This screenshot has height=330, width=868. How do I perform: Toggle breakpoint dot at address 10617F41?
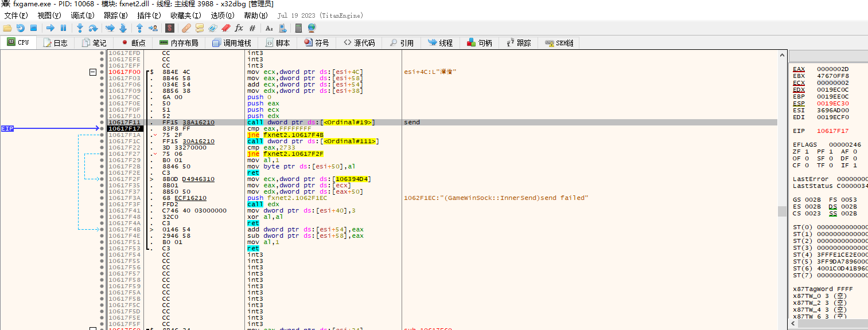click(102, 210)
